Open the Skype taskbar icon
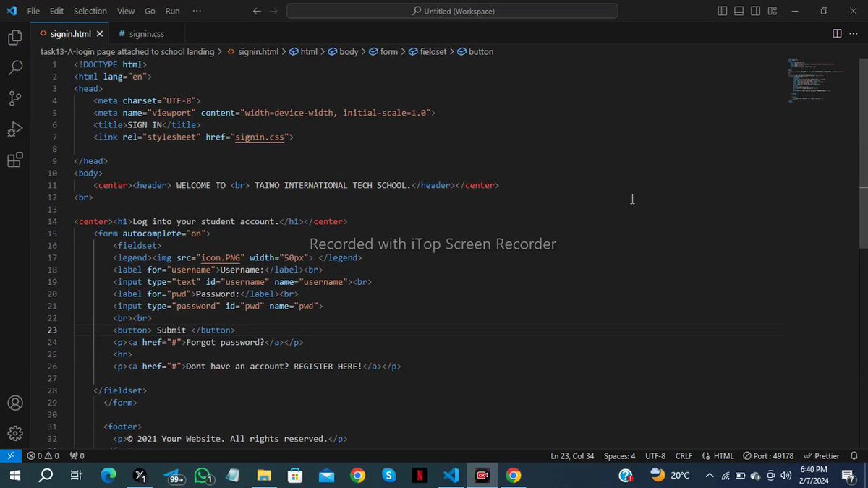Image resolution: width=868 pixels, height=488 pixels. point(388,476)
